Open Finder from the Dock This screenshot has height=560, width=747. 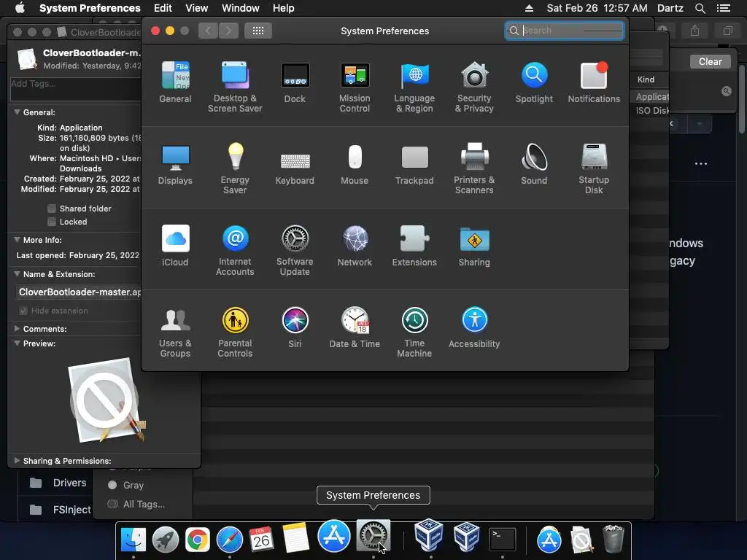coord(133,540)
